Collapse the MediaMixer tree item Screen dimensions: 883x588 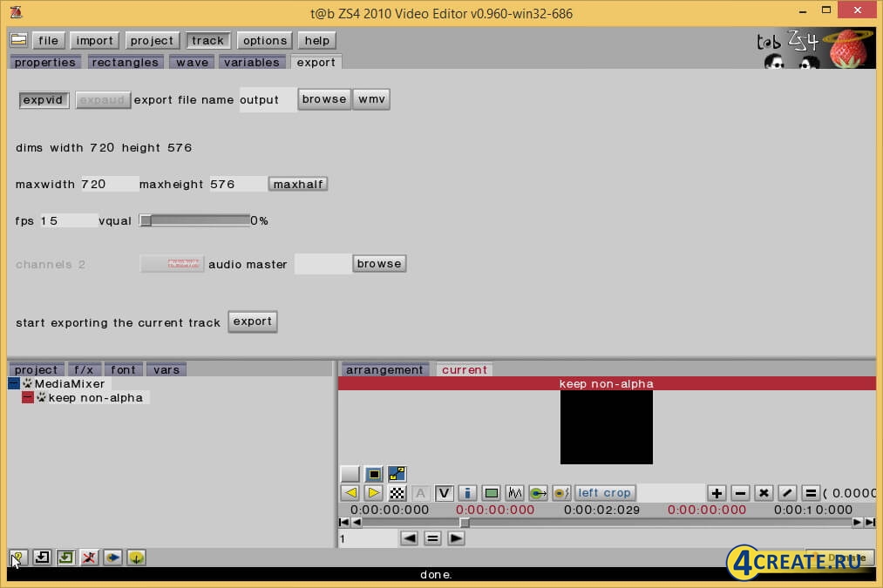[13, 383]
